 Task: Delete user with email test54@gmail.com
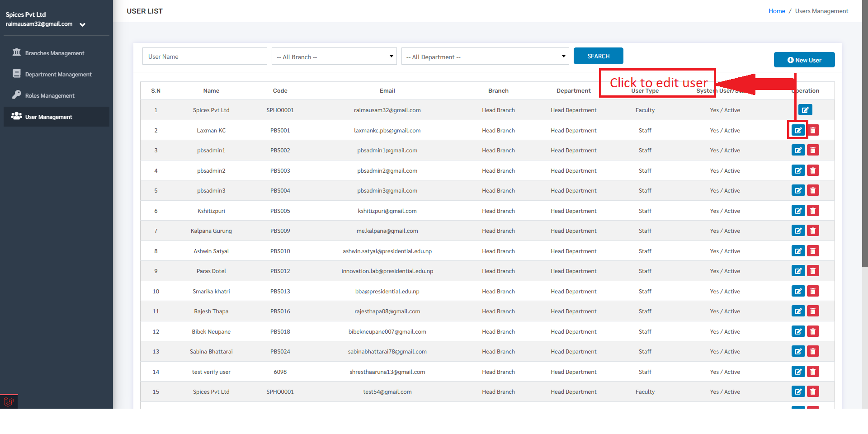click(x=813, y=392)
